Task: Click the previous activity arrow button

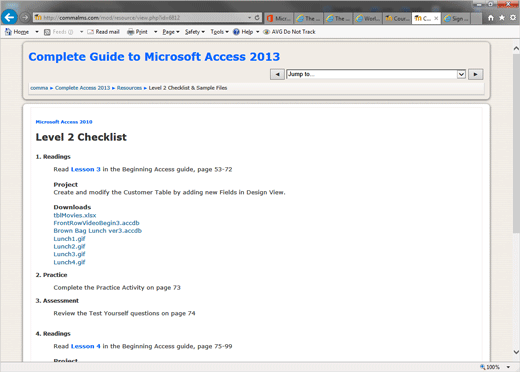Action: pyautogui.click(x=277, y=74)
